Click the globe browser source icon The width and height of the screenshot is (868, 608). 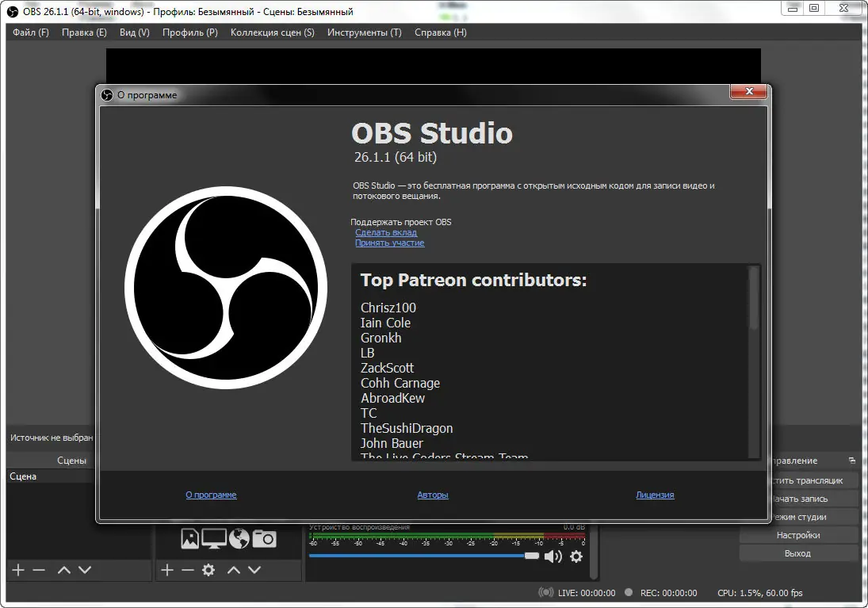[239, 538]
